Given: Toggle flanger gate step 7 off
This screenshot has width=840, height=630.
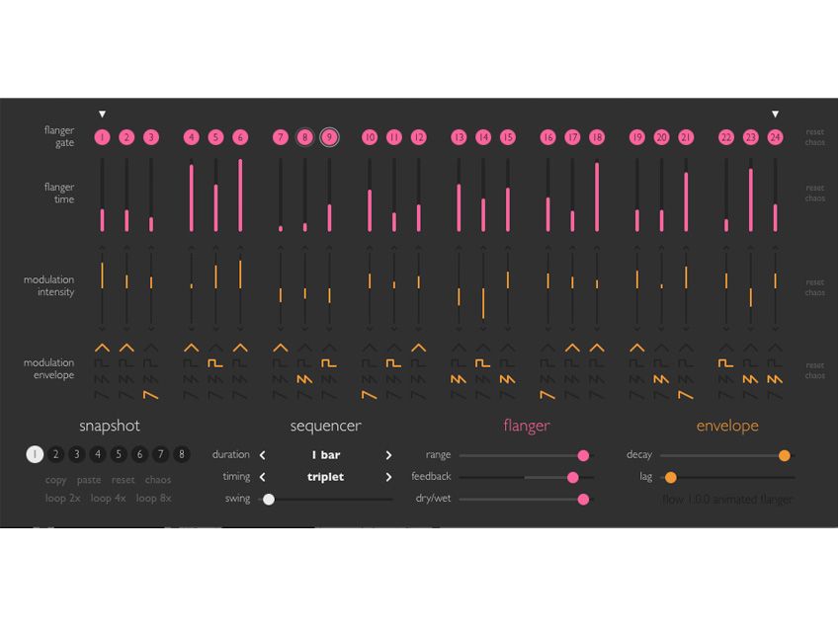Looking at the screenshot, I should click(280, 137).
